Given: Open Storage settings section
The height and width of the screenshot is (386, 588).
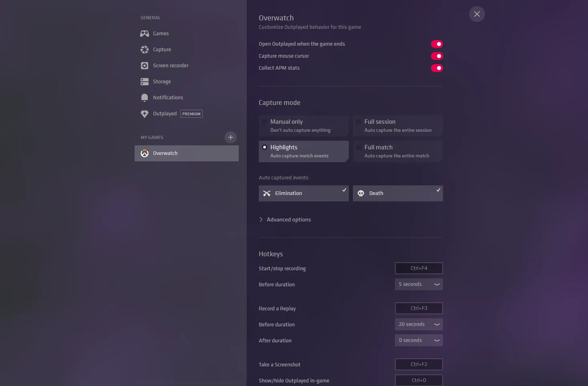Looking at the screenshot, I should (x=187, y=82).
